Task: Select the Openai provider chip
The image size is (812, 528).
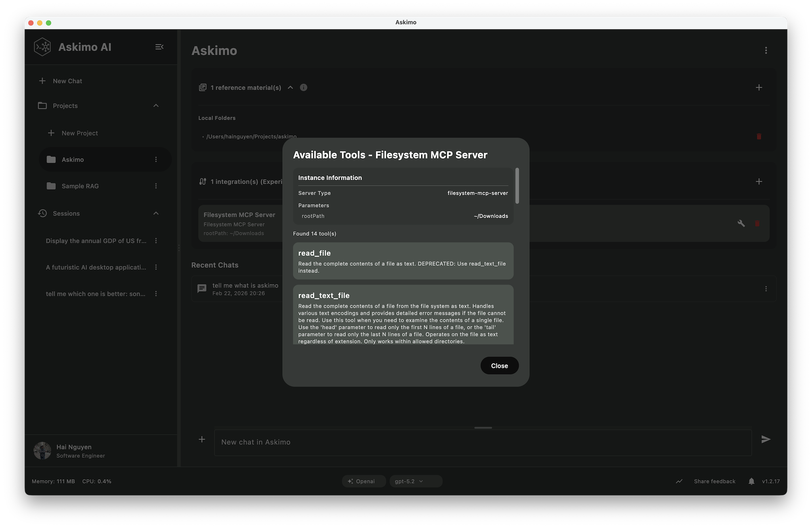Action: tap(364, 481)
